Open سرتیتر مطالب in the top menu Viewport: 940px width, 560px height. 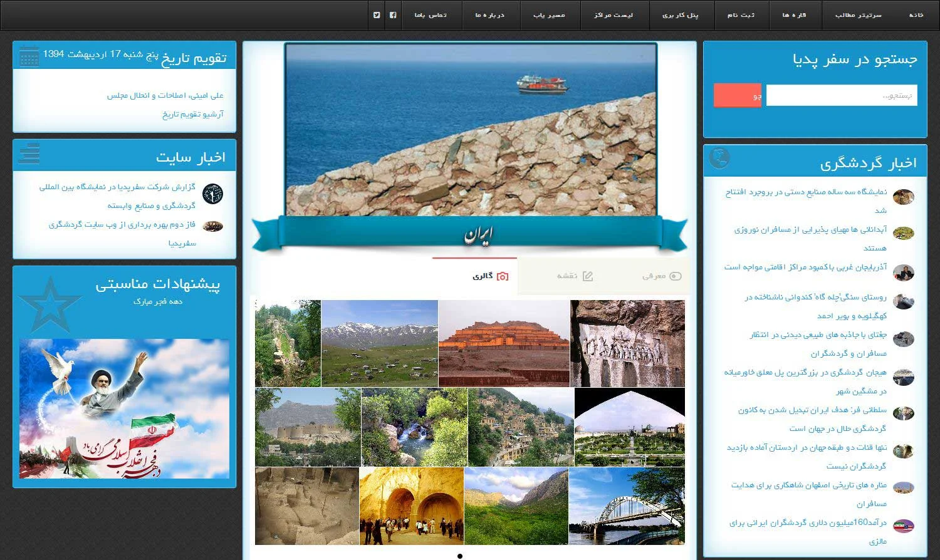click(858, 15)
